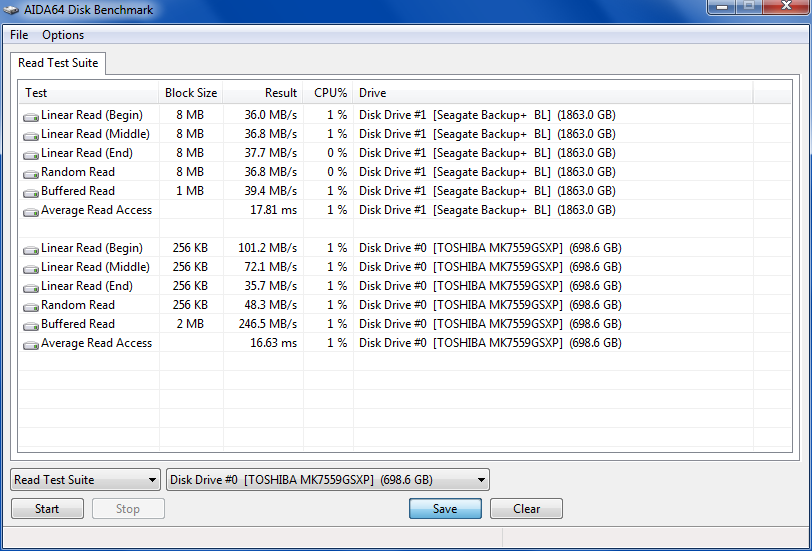
Task: Click the Seagate Buffered Read disk icon
Action: click(31, 192)
